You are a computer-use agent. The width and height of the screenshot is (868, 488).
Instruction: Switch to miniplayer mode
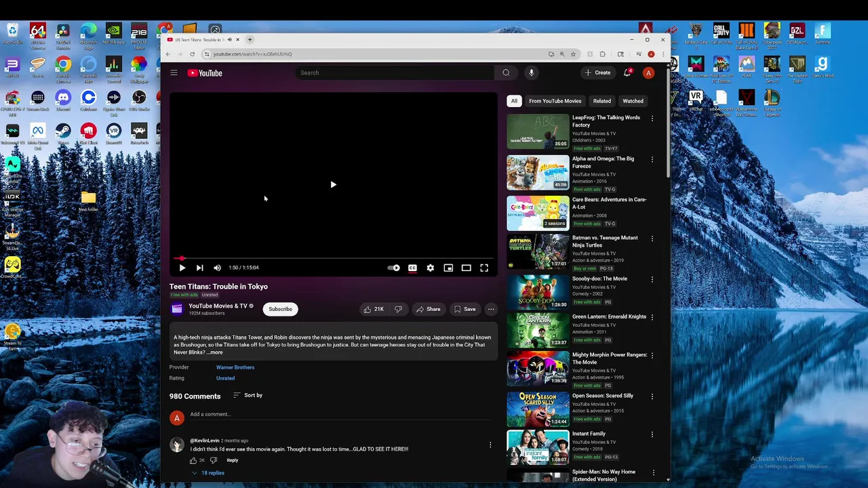pyautogui.click(x=448, y=268)
